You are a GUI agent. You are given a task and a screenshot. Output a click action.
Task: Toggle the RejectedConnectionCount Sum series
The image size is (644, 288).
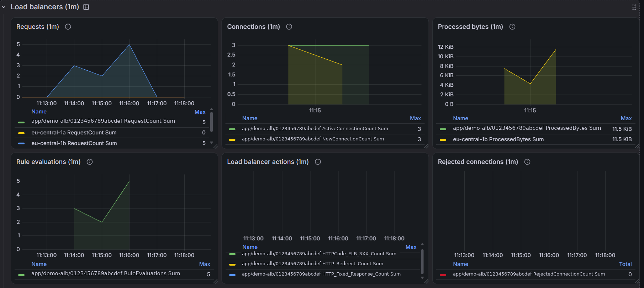pos(529,274)
